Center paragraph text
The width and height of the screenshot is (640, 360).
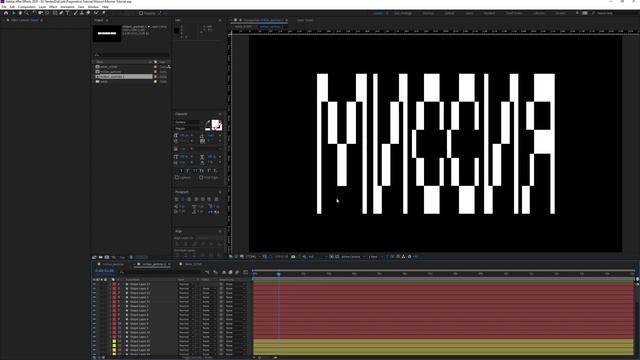click(x=183, y=199)
